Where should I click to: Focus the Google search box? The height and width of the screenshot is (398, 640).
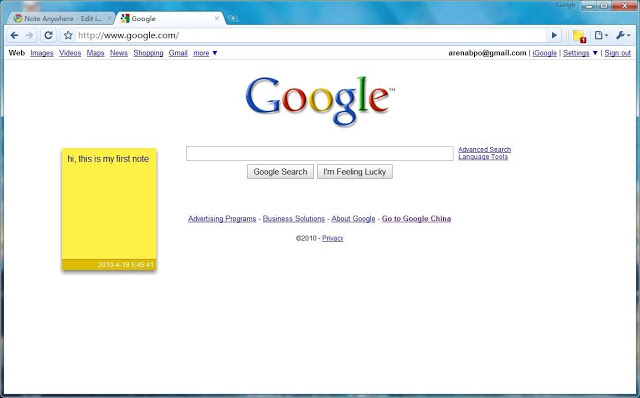click(320, 153)
